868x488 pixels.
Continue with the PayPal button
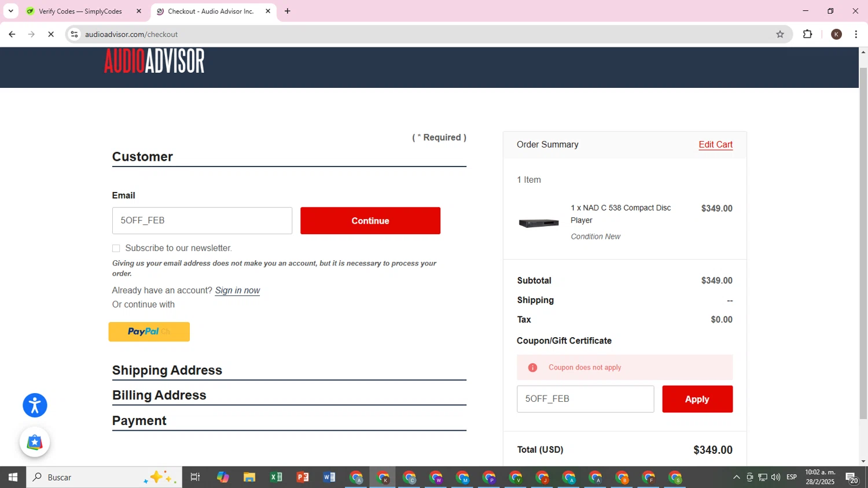[x=149, y=332]
